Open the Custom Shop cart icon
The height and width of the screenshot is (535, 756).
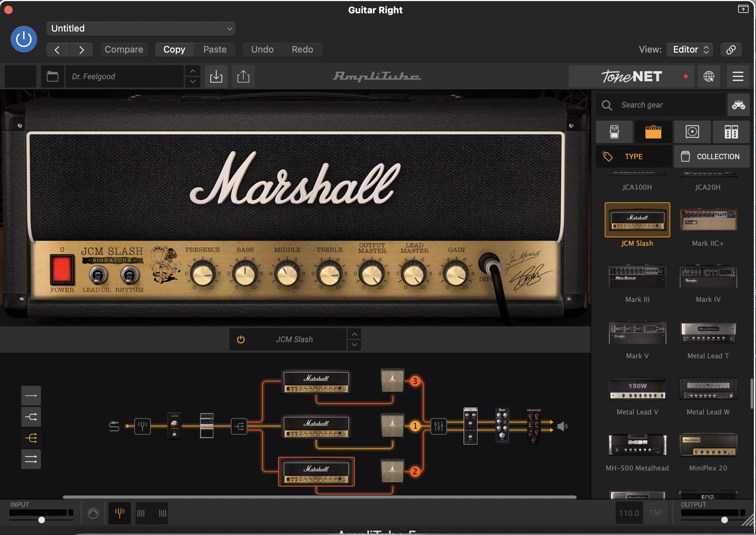click(x=738, y=105)
